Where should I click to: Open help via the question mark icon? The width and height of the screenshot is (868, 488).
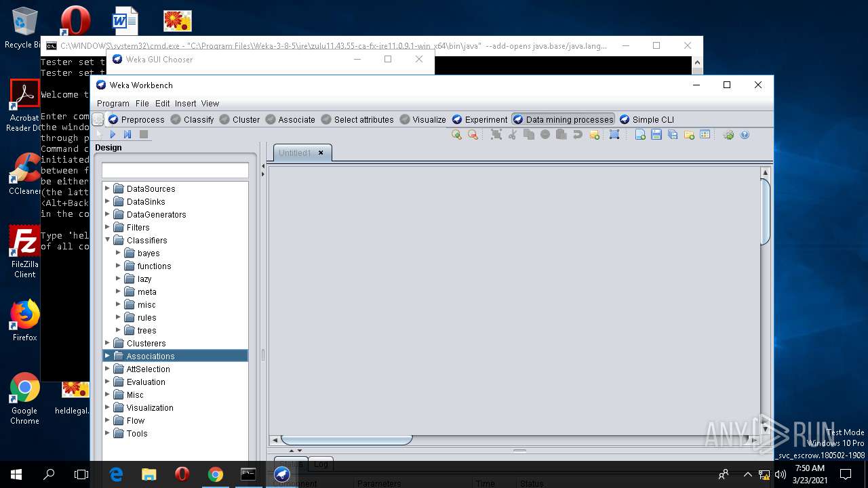(x=745, y=134)
